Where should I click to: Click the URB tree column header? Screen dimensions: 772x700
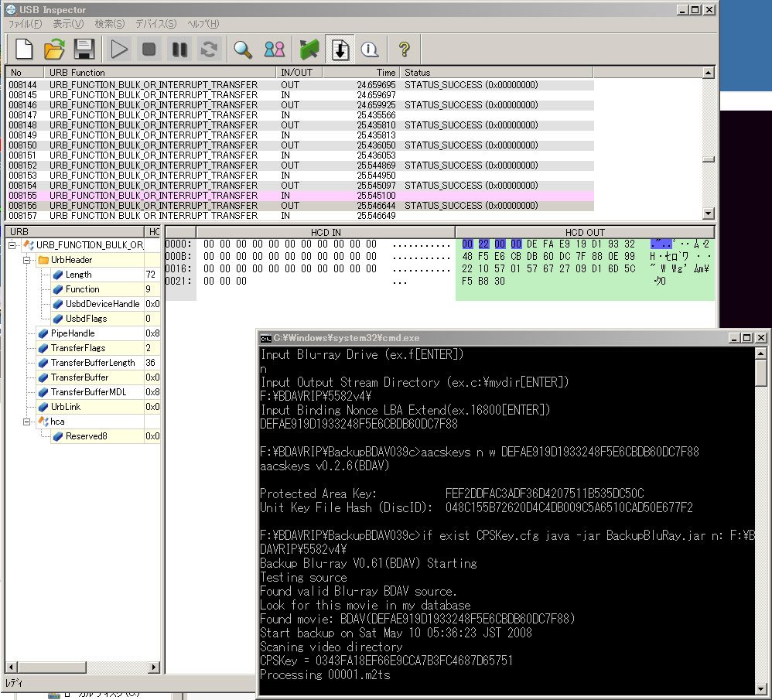tap(75, 232)
